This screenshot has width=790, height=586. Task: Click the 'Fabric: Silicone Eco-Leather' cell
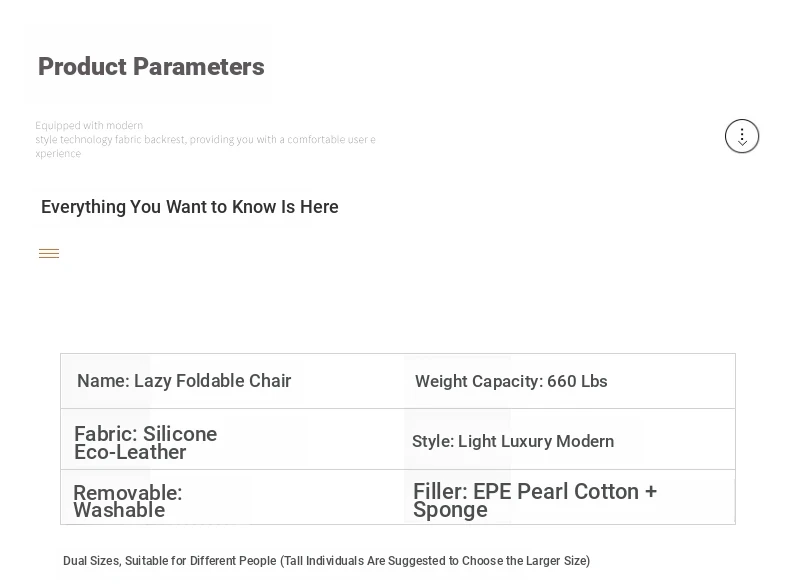[232, 439]
